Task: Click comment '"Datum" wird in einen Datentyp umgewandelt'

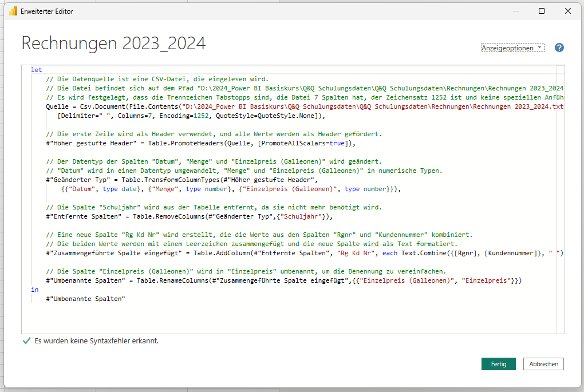Action: 244,171
